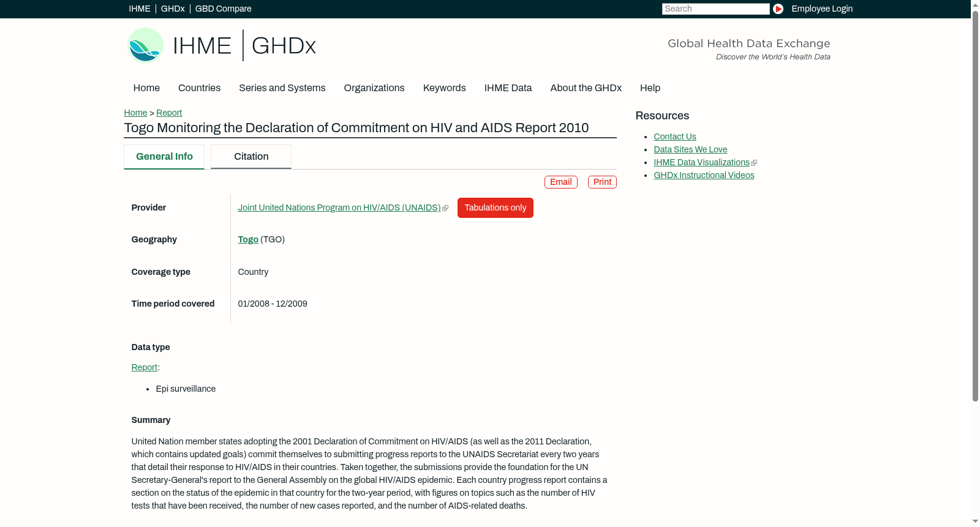Open the Help menu

[x=650, y=88]
